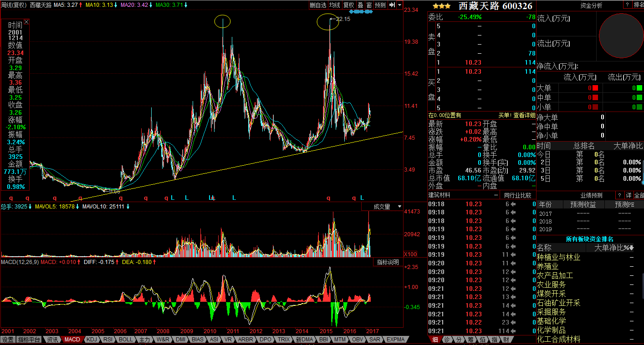Viewport: 644px width, 345px height.
Task: Switch to the W&R indicator tab
Action: (x=163, y=340)
